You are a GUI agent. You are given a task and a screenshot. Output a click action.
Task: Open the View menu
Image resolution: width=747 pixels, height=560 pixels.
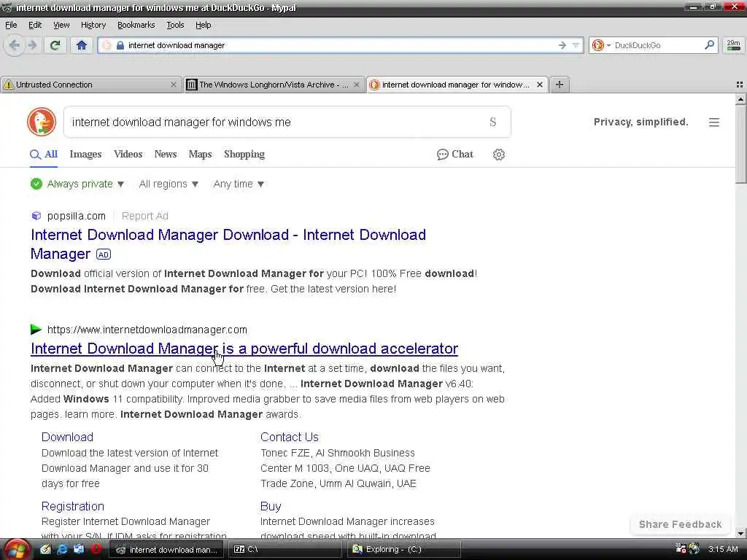pos(61,25)
